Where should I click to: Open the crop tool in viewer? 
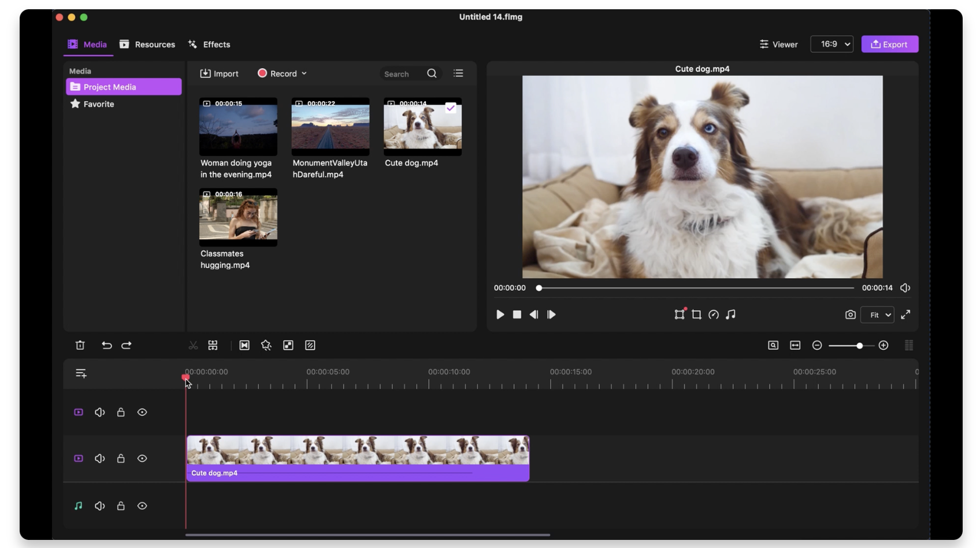coord(696,314)
